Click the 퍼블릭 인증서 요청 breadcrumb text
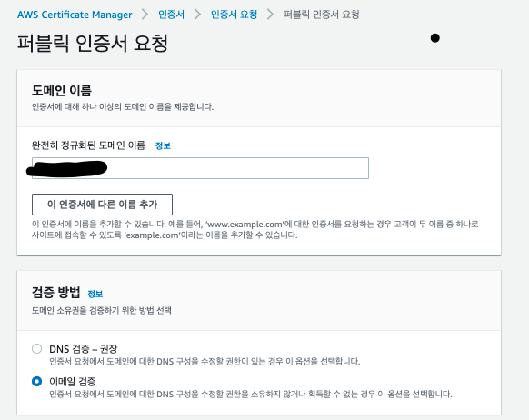Viewport: 529px width, 420px height. point(321,15)
